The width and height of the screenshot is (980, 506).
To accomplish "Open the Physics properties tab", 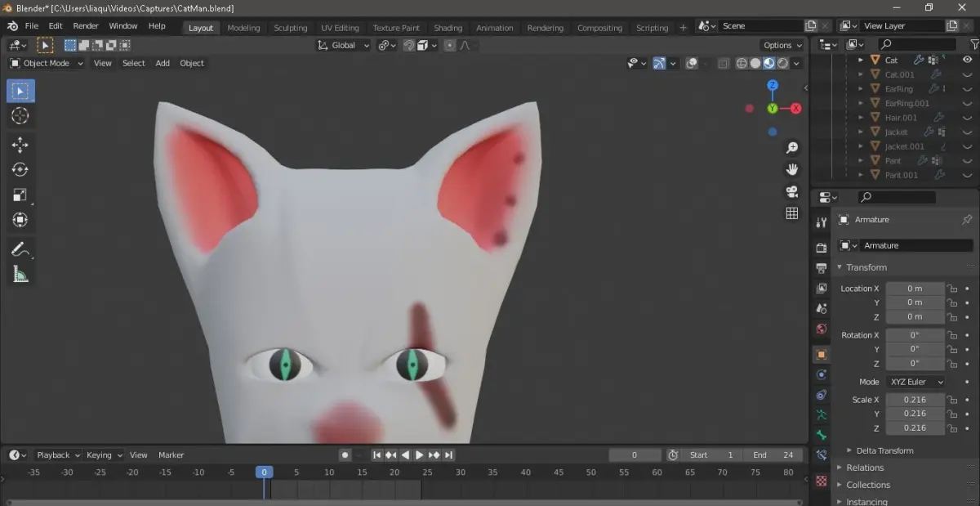I will click(822, 374).
